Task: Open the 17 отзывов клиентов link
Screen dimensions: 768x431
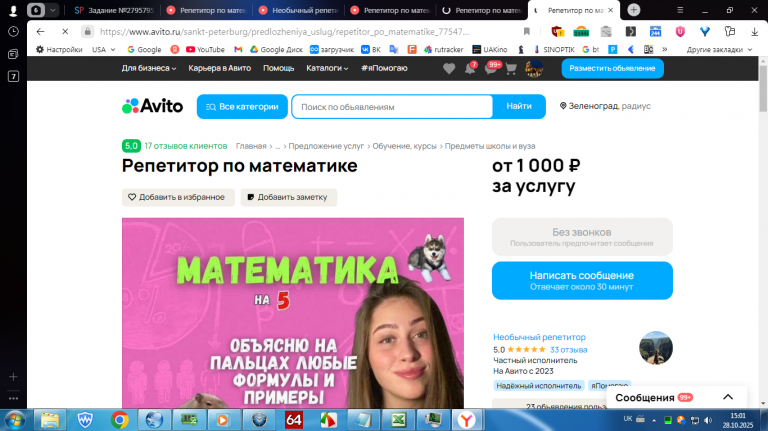Action: (x=186, y=146)
